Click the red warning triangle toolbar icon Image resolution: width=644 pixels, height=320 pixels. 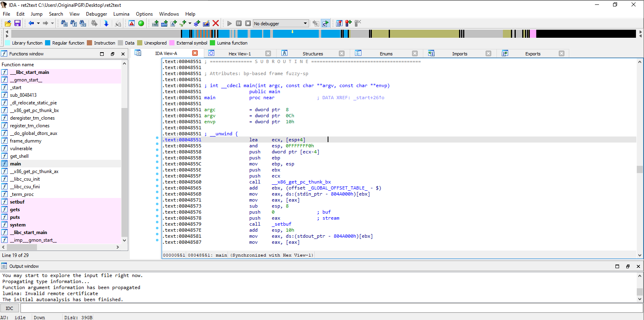coord(131,23)
